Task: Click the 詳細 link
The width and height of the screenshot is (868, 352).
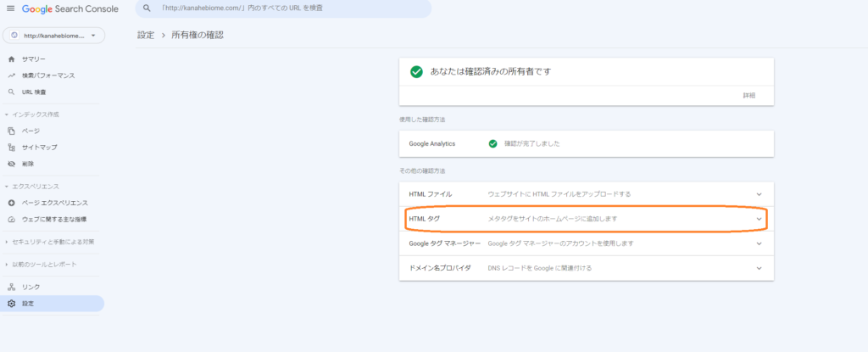Action: [748, 96]
